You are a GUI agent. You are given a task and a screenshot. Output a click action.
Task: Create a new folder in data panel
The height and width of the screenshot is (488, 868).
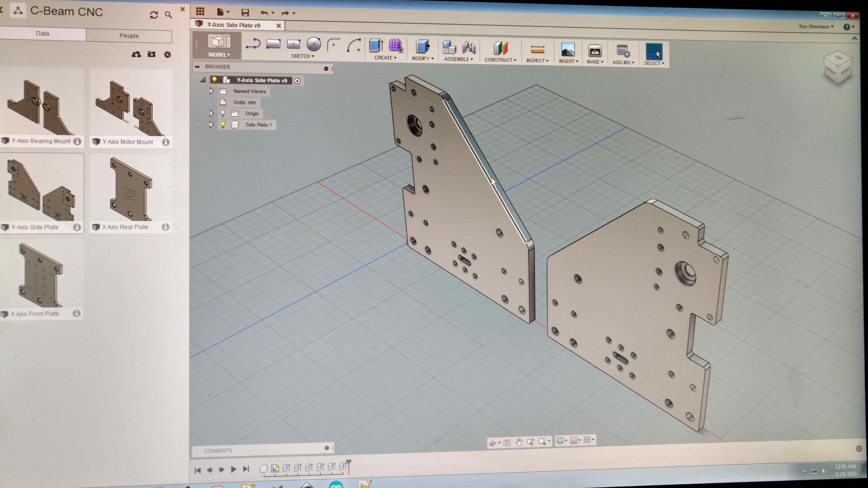click(152, 54)
